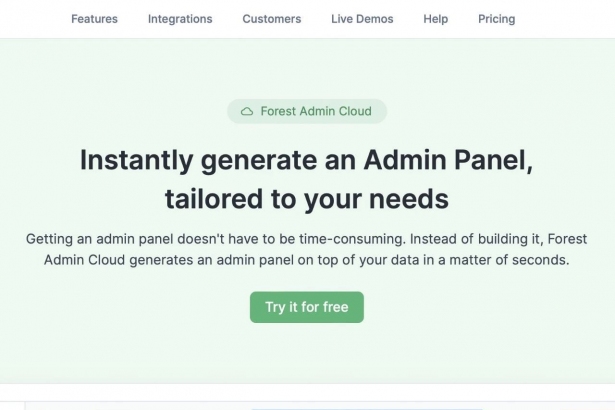The height and width of the screenshot is (410, 615).
Task: Go to the Integrations page
Action: pyautogui.click(x=180, y=19)
